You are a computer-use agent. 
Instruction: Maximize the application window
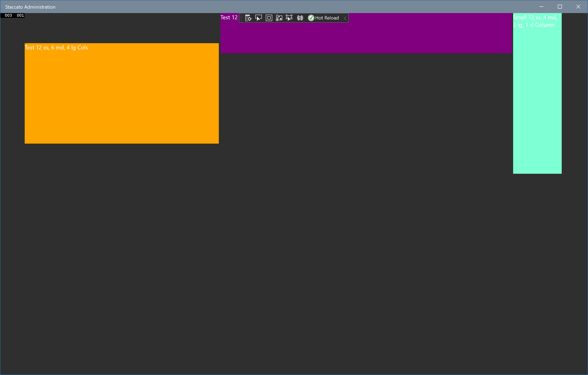[x=560, y=7]
